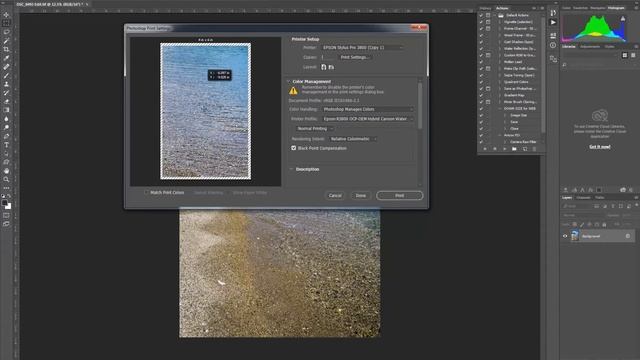Toggle checkmark for Gradient Map action

(481, 95)
